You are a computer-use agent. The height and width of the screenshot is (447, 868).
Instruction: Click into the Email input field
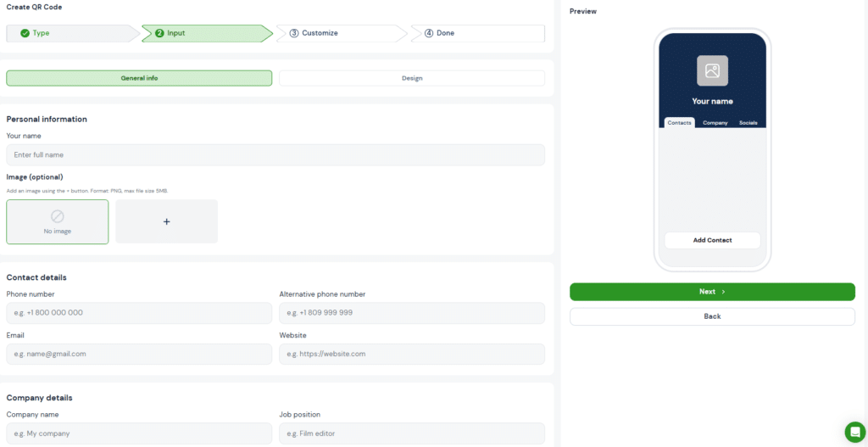[x=139, y=354]
